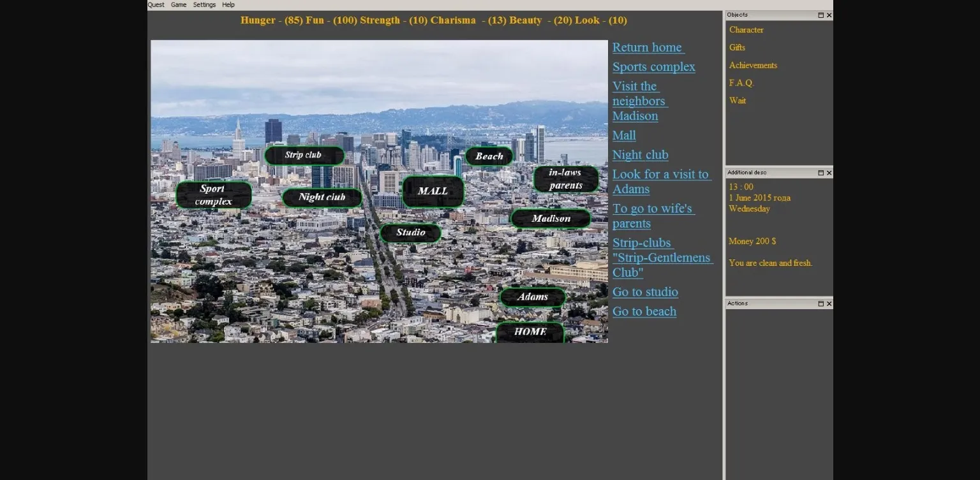Image resolution: width=980 pixels, height=480 pixels.
Task: Click the Adams map label
Action: pos(532,297)
